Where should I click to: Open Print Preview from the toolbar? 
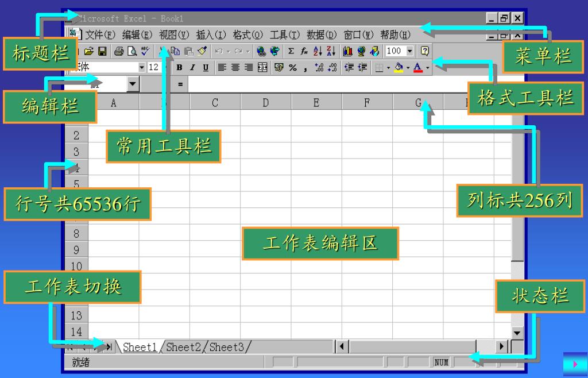pyautogui.click(x=132, y=51)
